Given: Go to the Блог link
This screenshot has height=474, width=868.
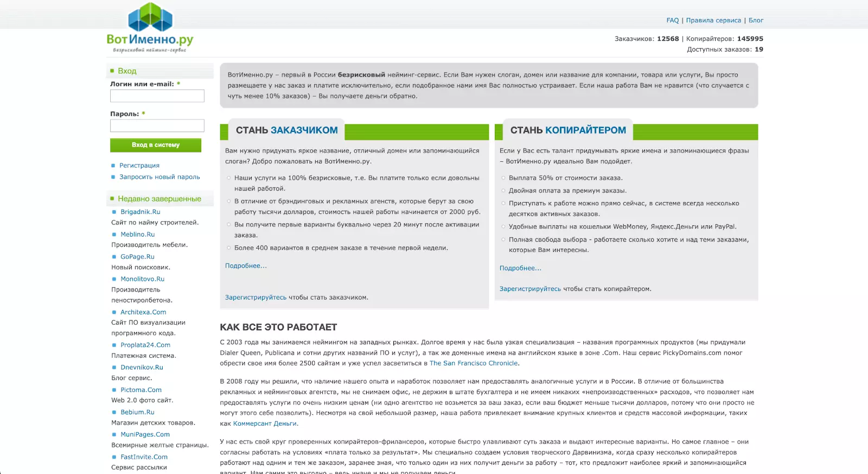Looking at the screenshot, I should point(756,21).
